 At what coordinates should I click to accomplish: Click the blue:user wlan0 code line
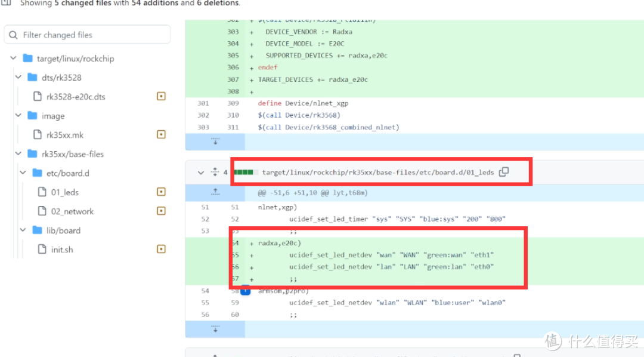(x=397, y=303)
